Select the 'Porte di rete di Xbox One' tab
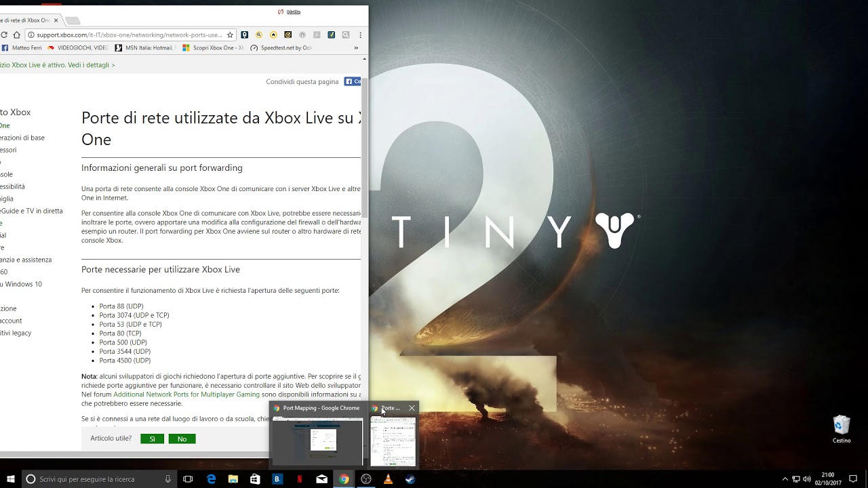This screenshot has height=488, width=868. [27, 20]
